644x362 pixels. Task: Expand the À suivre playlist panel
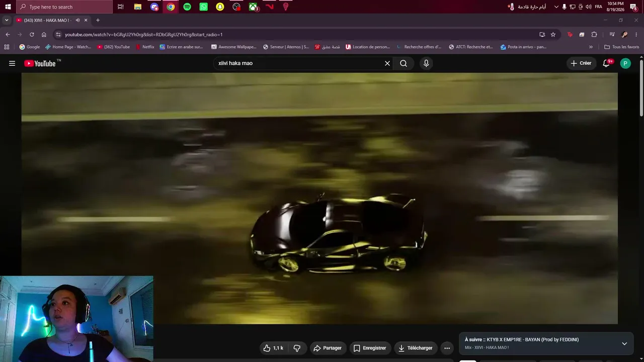pyautogui.click(x=624, y=343)
